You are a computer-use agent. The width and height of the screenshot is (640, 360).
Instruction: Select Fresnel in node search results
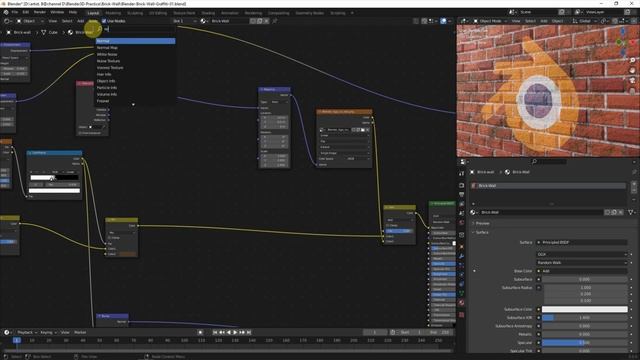coord(135,101)
